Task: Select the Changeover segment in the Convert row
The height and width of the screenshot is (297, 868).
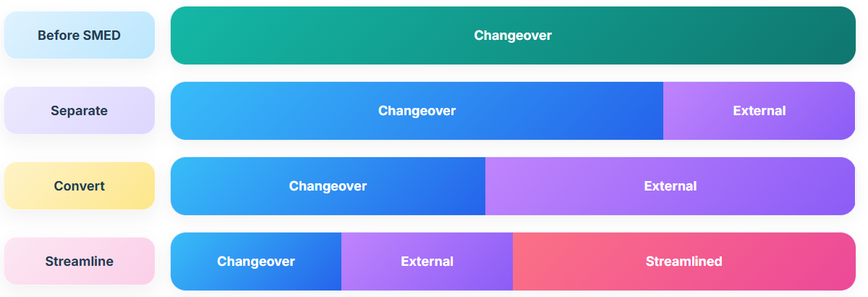Action: [328, 186]
